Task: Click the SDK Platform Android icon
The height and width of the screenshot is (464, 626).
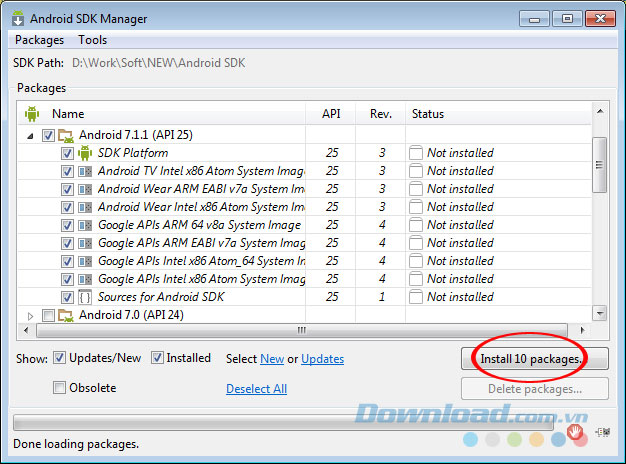Action: [x=85, y=153]
